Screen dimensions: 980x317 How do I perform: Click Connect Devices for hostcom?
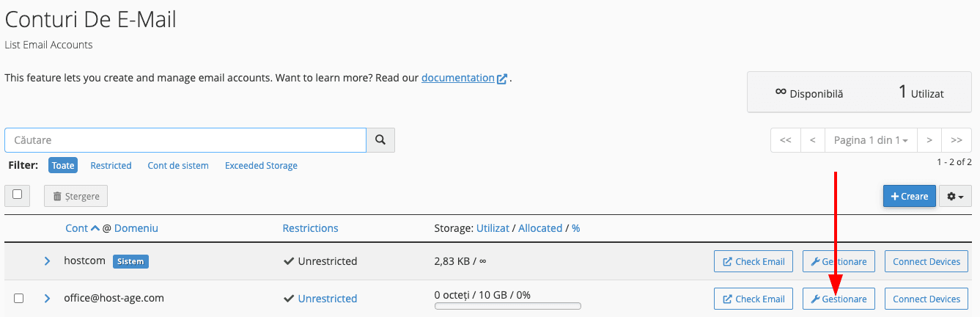coord(926,261)
